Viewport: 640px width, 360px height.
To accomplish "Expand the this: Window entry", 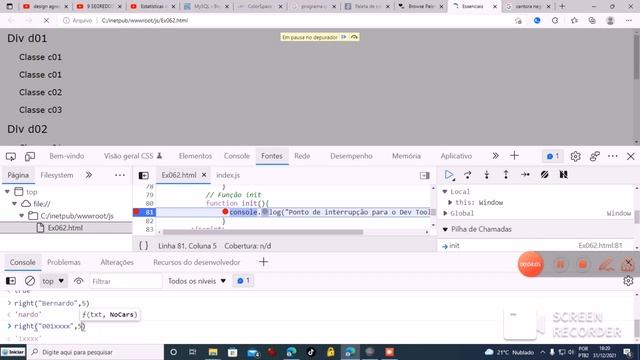I will coord(450,202).
